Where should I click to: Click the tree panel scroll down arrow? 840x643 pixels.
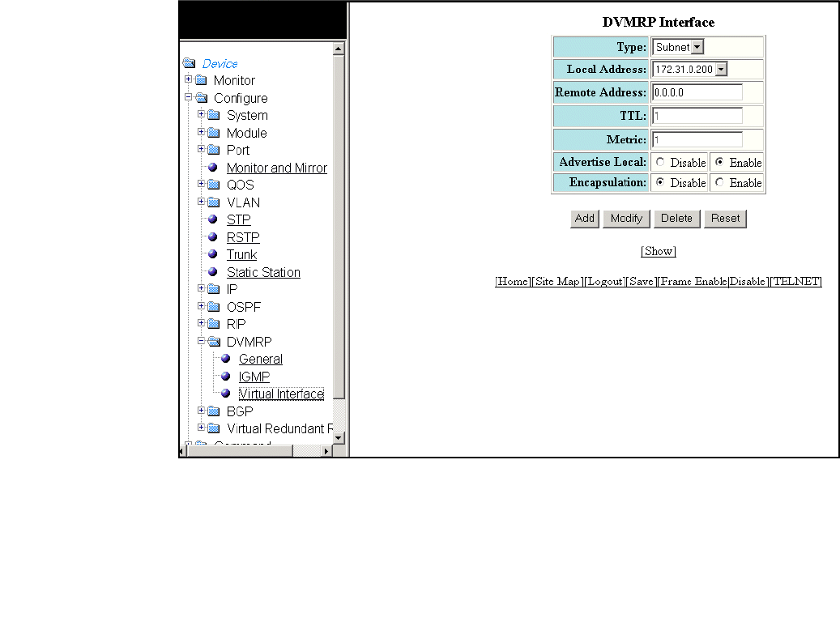point(338,437)
